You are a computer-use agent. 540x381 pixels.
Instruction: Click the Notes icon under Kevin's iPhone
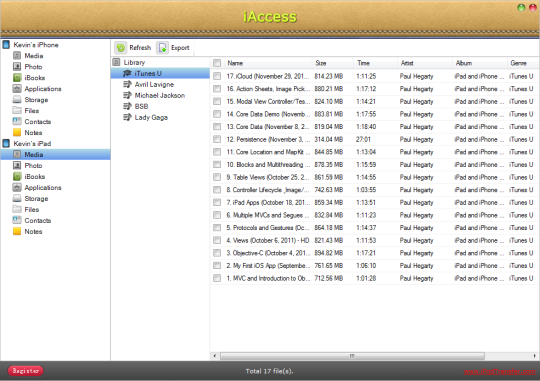point(17,132)
